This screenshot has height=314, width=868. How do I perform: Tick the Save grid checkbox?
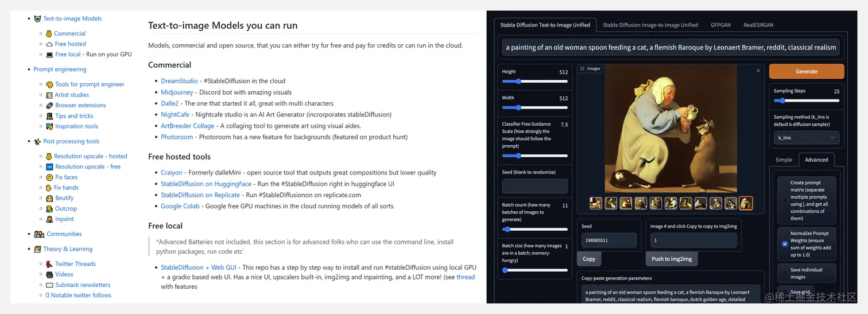pyautogui.click(x=785, y=292)
